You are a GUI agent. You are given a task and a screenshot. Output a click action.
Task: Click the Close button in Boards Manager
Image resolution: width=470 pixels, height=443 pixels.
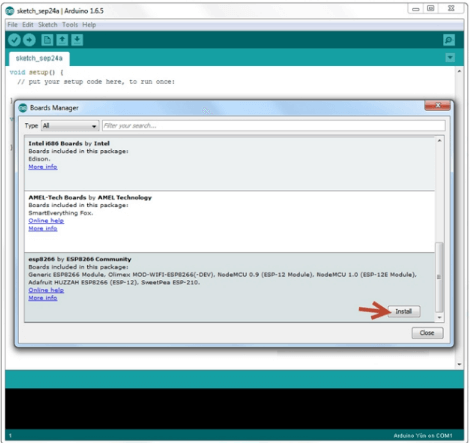(x=427, y=333)
